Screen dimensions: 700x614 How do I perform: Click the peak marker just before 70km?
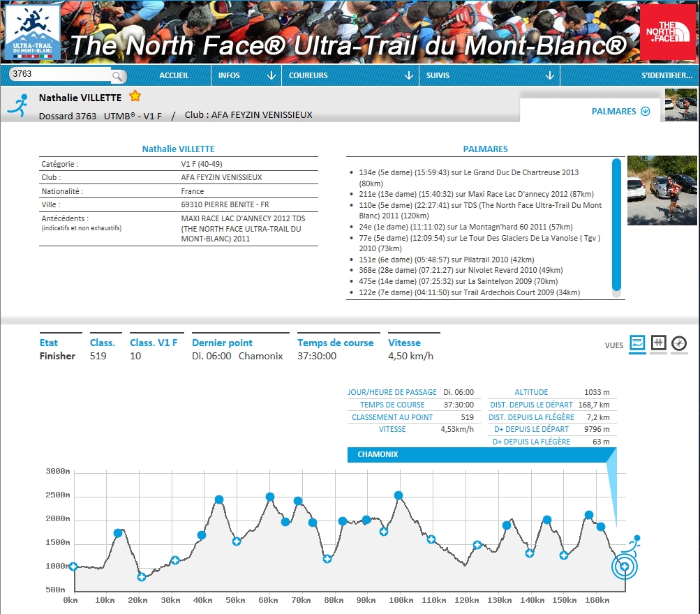tap(298, 501)
